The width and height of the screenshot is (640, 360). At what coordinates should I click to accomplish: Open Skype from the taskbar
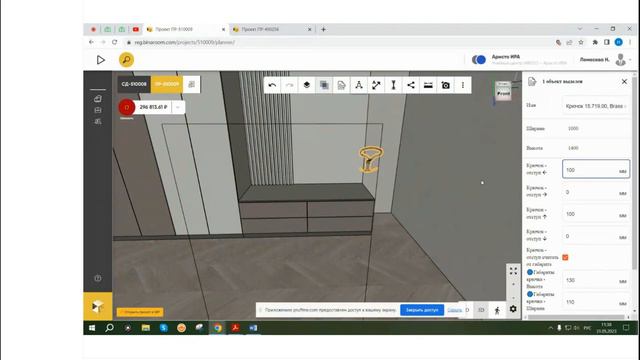click(164, 328)
